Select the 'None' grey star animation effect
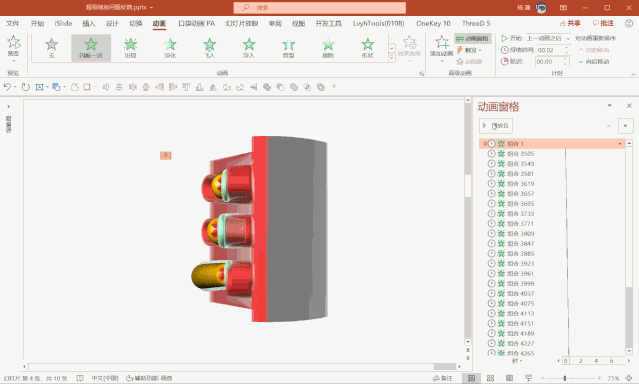 tap(51, 48)
